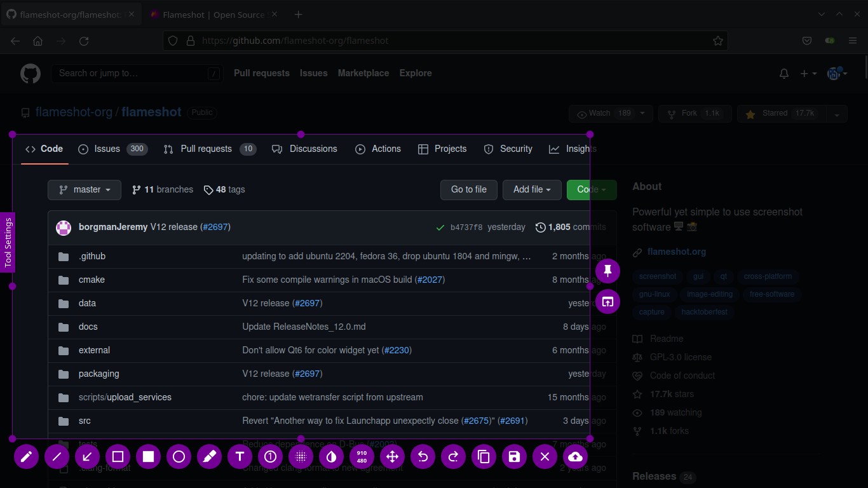Open the green Code dropdown button
Screen dimensions: 868x488
(x=592, y=189)
